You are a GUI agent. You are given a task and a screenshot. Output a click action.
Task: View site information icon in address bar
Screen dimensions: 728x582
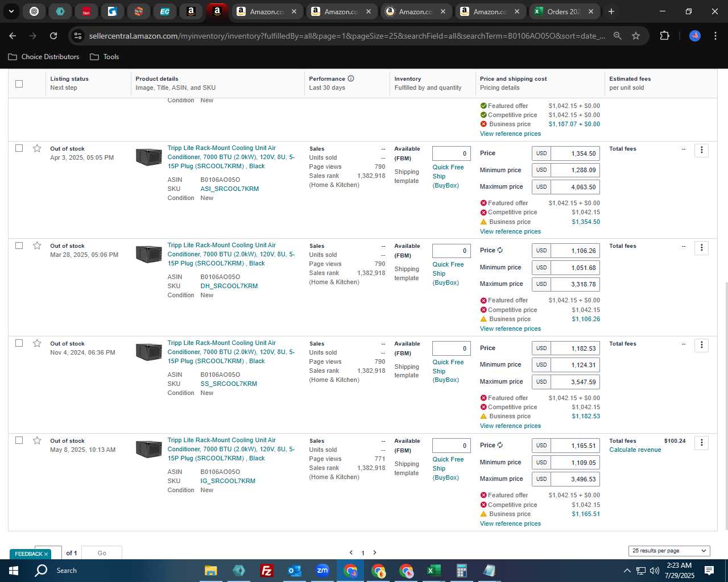pos(78,36)
